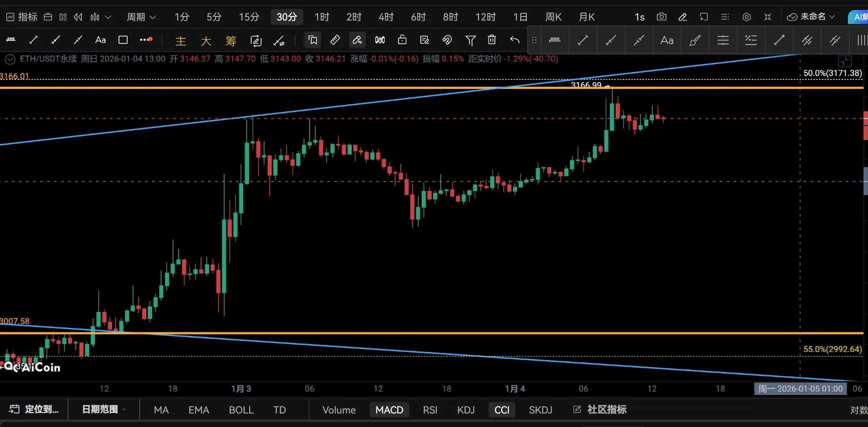Open chart settings hexagon icon
868x427 pixels.
coord(746,17)
